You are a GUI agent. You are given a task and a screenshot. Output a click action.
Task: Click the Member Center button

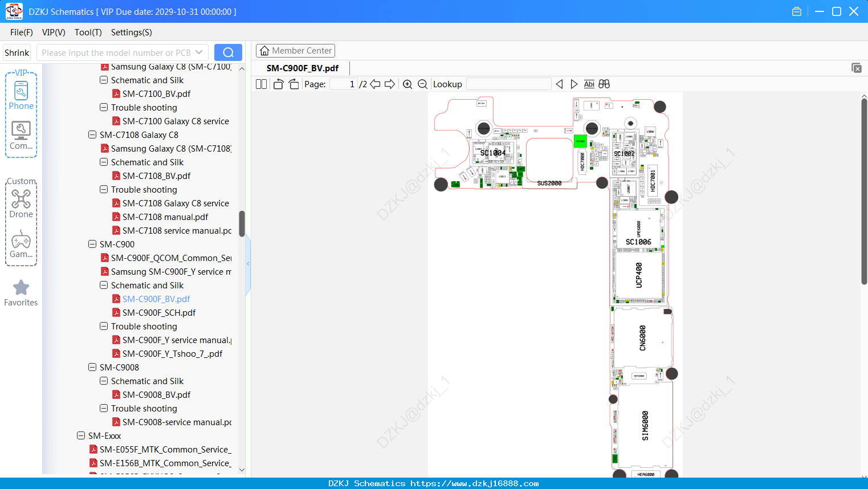(x=295, y=51)
